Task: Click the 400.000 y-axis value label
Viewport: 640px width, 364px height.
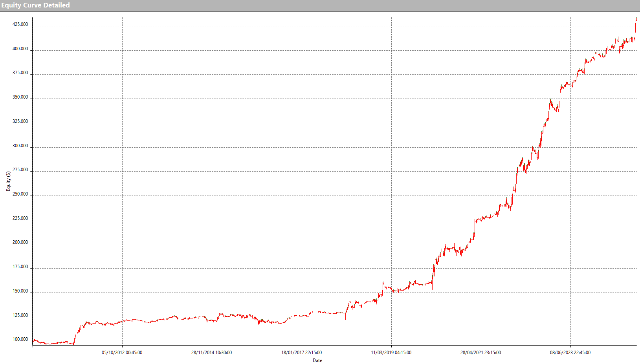Action: [x=20, y=49]
